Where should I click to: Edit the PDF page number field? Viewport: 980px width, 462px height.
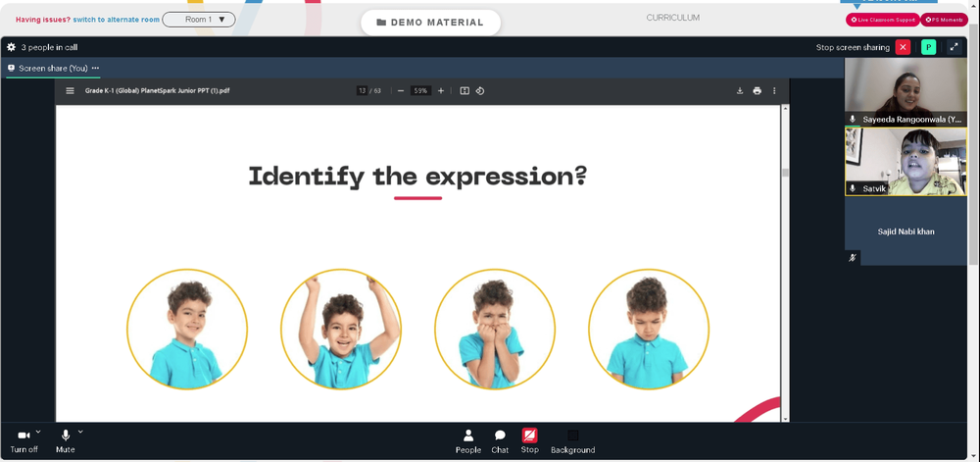(x=362, y=90)
